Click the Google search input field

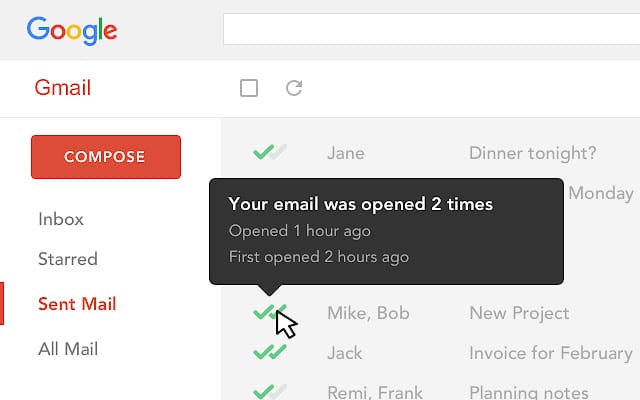tap(430, 29)
